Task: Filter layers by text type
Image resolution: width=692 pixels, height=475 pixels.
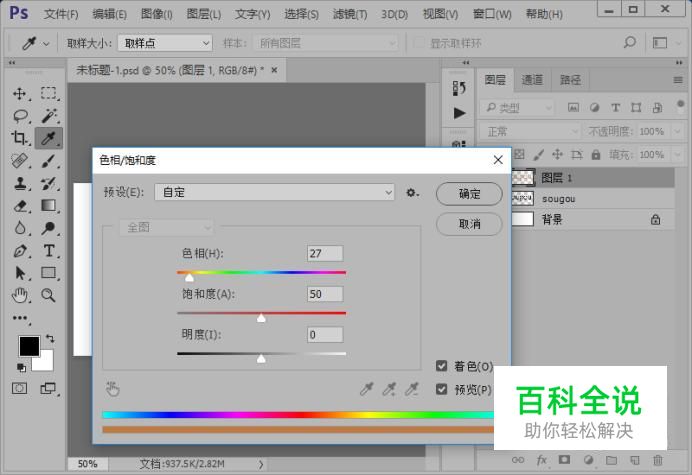Action: (615, 107)
